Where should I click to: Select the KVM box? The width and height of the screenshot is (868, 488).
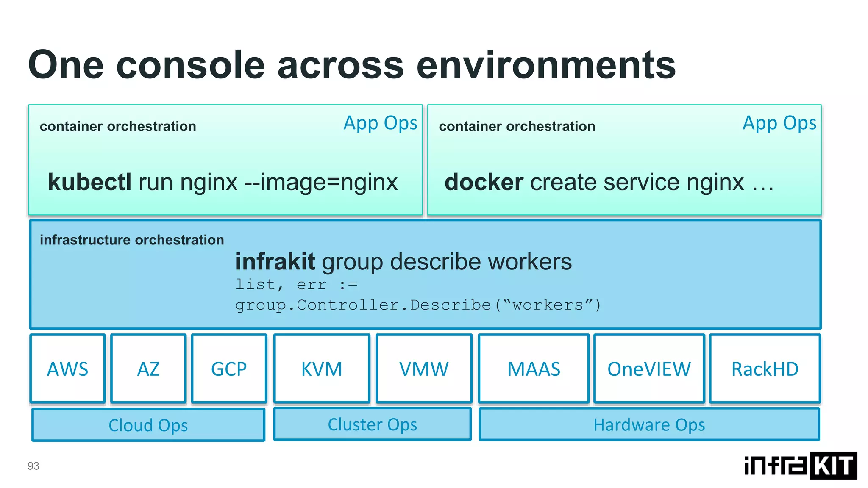pos(322,369)
